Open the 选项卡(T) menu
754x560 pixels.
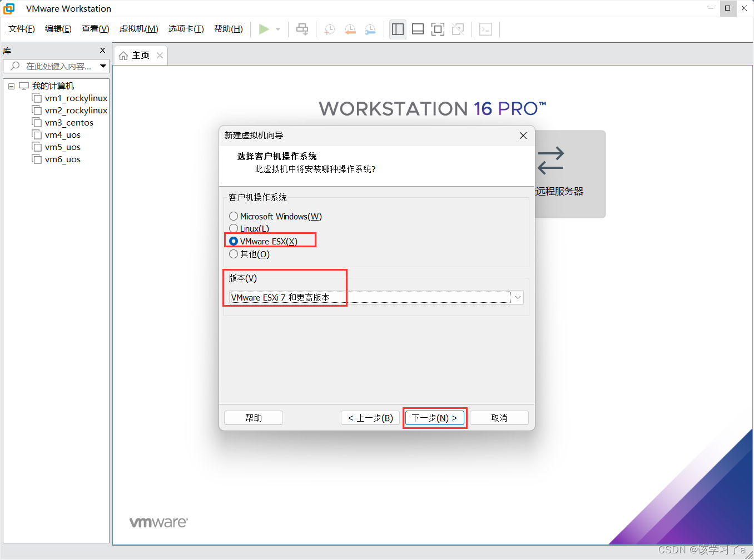[186, 29]
